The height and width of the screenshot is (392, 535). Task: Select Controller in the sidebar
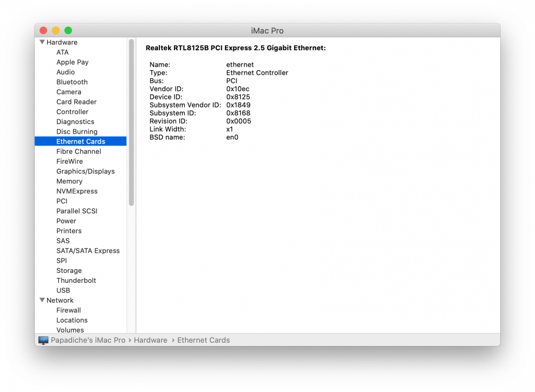click(72, 112)
